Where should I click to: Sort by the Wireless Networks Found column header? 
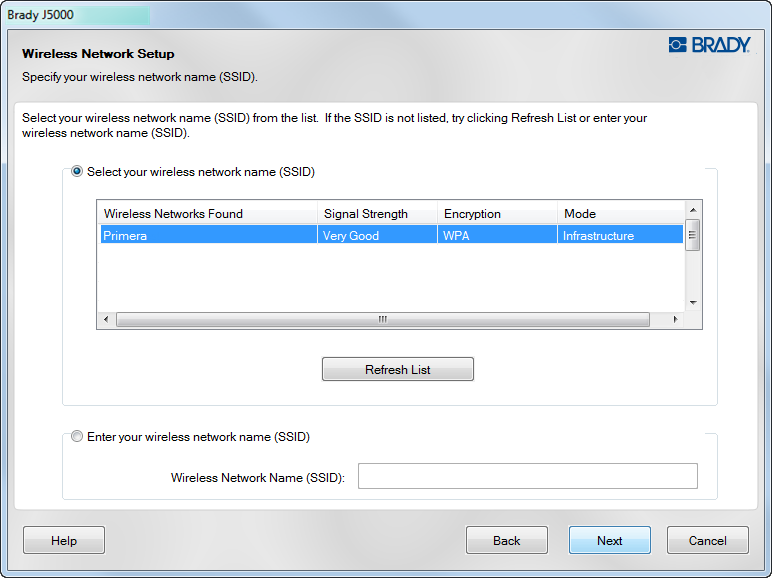pos(207,213)
